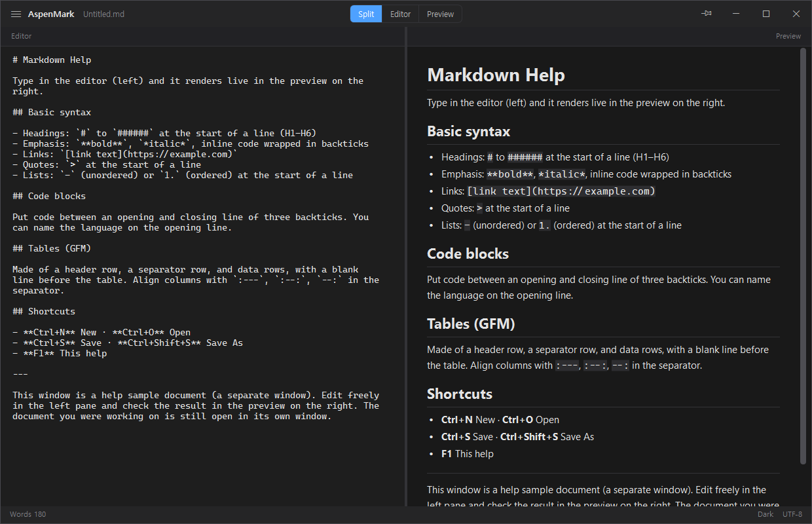Place cursor on '## Shortcuts' in editor

coord(44,311)
